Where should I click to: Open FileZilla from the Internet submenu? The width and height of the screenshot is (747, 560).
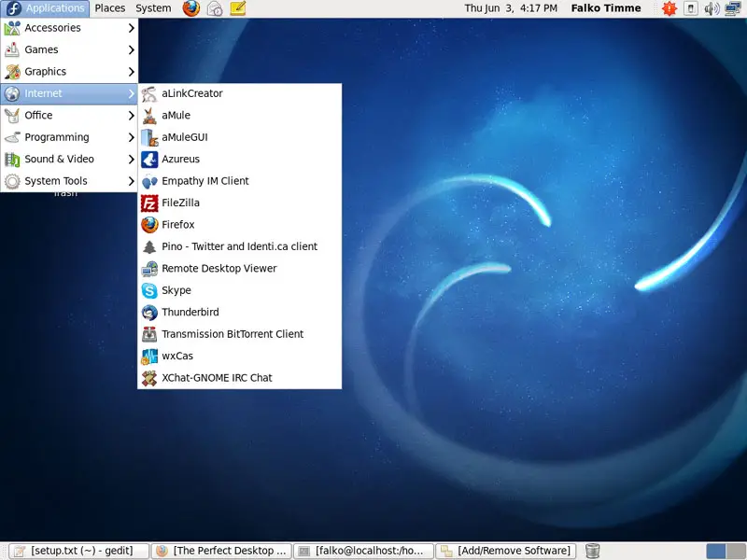pyautogui.click(x=240, y=203)
